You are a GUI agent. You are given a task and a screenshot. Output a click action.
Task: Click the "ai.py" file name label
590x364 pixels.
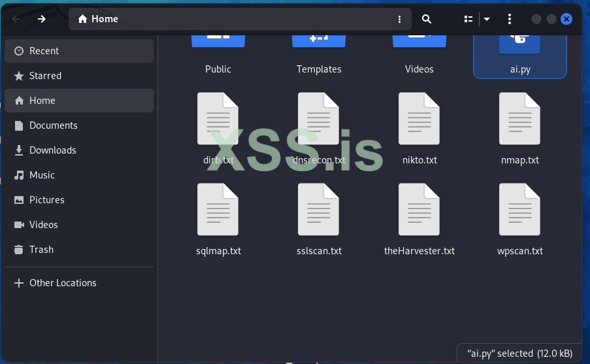520,70
